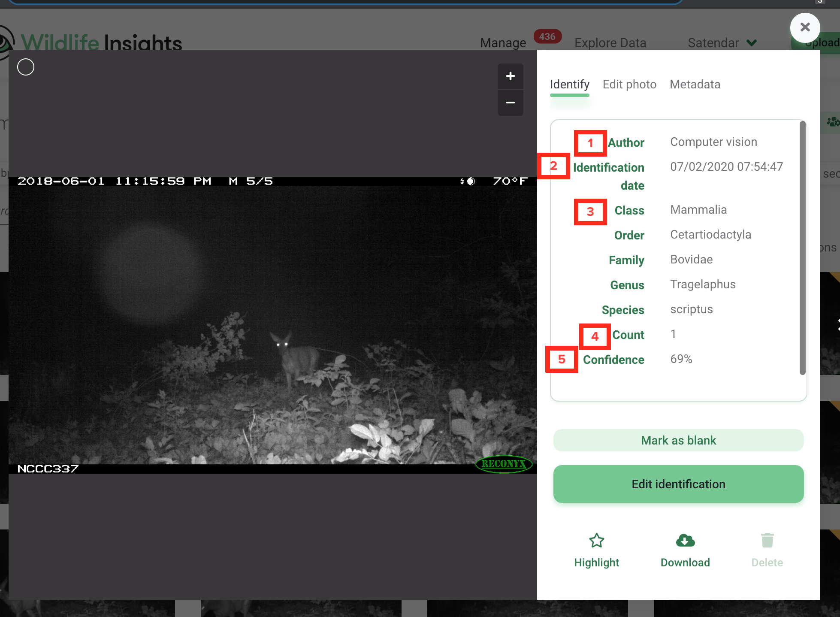Open the Metadata tab

pos(695,84)
